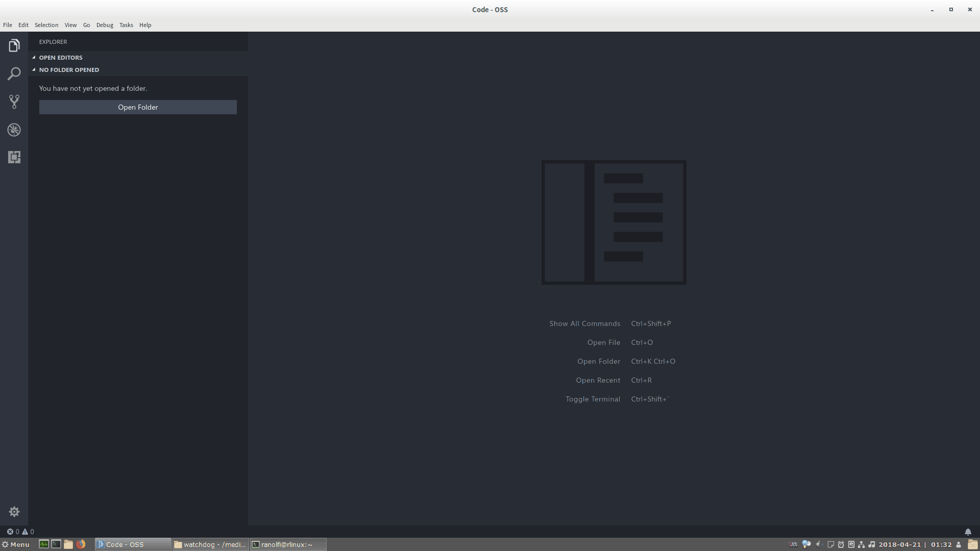Open the File menu
Screen dimensions: 980x551
coord(7,25)
